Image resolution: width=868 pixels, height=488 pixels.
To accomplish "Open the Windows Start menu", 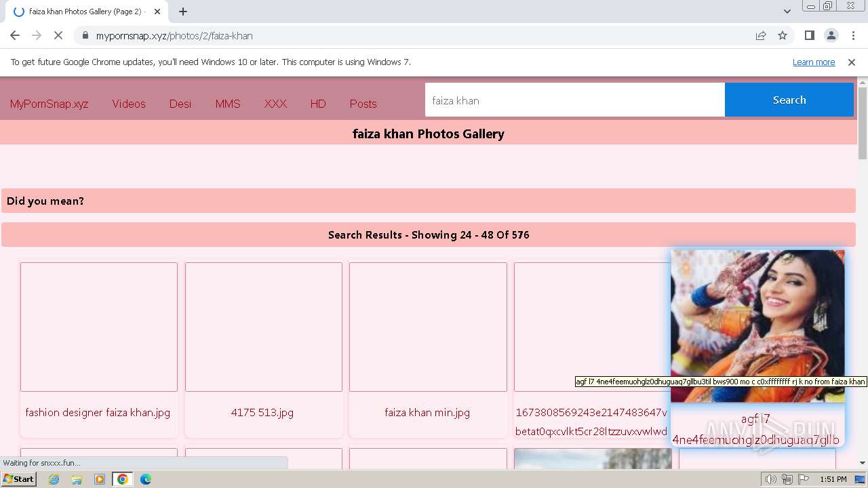I will pos(19,479).
